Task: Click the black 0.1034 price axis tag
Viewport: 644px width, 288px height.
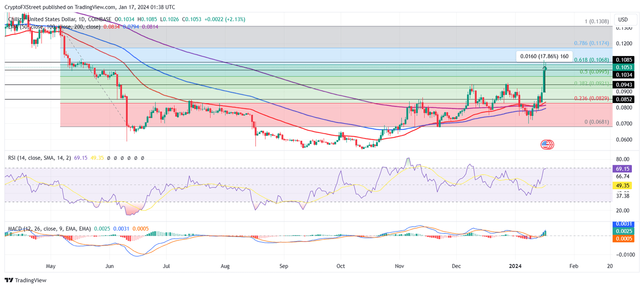Action: point(623,75)
